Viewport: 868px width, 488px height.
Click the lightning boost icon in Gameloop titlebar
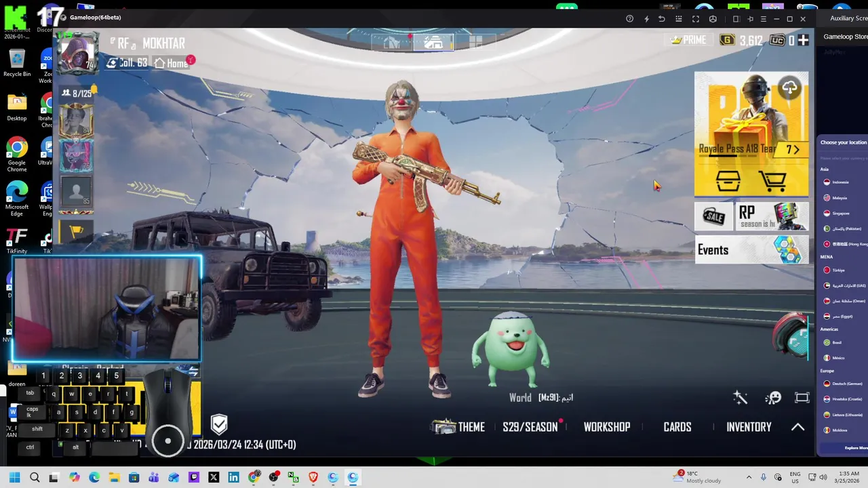click(646, 19)
